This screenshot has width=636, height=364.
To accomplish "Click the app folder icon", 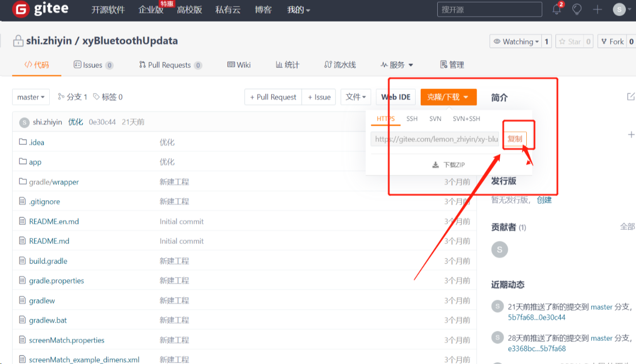I will click(x=23, y=161).
